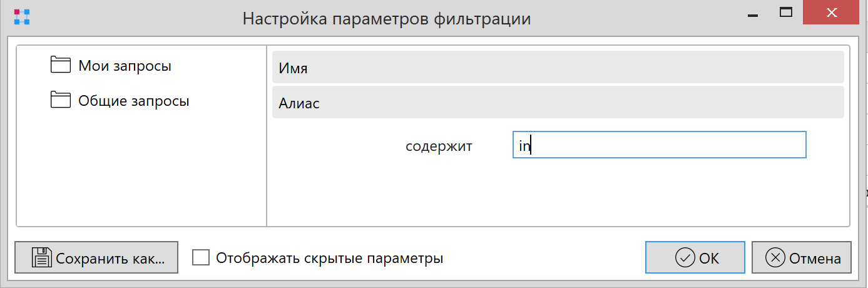Click the application logo icon in title bar

tap(22, 17)
